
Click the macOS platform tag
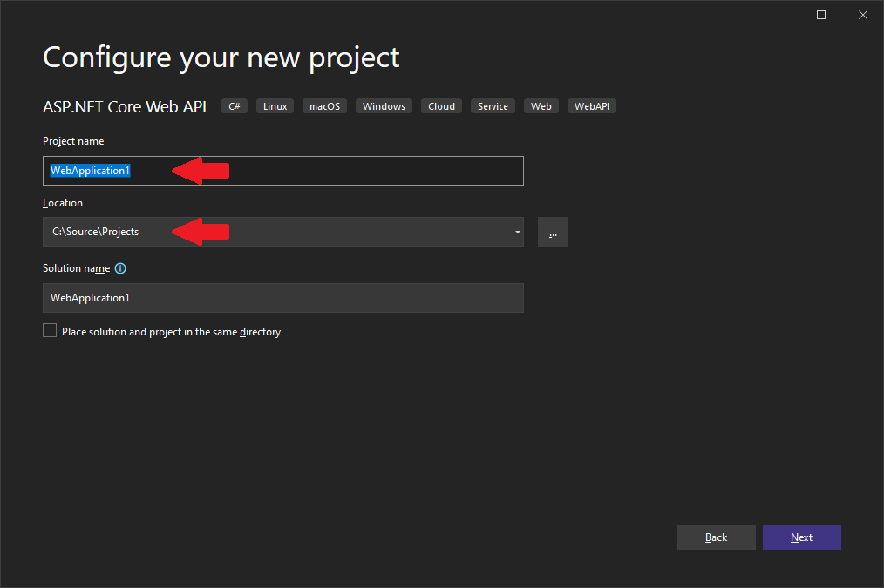click(x=324, y=105)
